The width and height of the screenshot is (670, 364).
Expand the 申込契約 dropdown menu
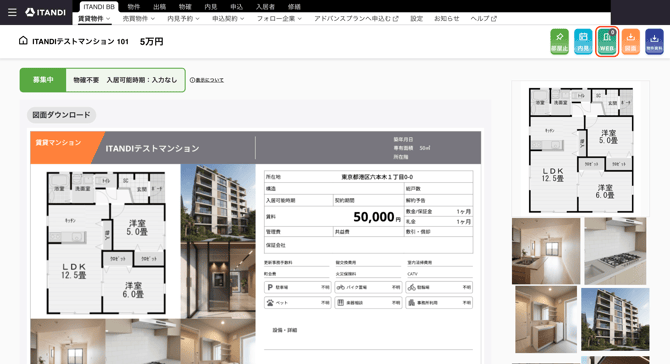(228, 19)
